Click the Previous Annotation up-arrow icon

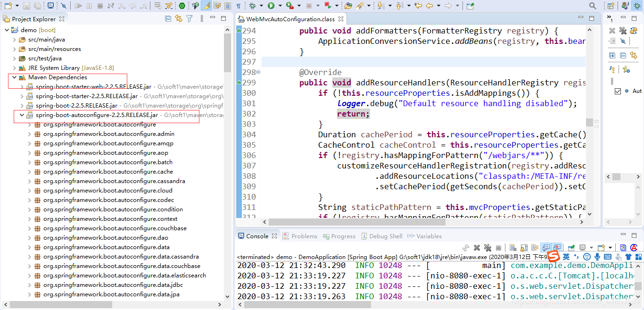[399, 6]
